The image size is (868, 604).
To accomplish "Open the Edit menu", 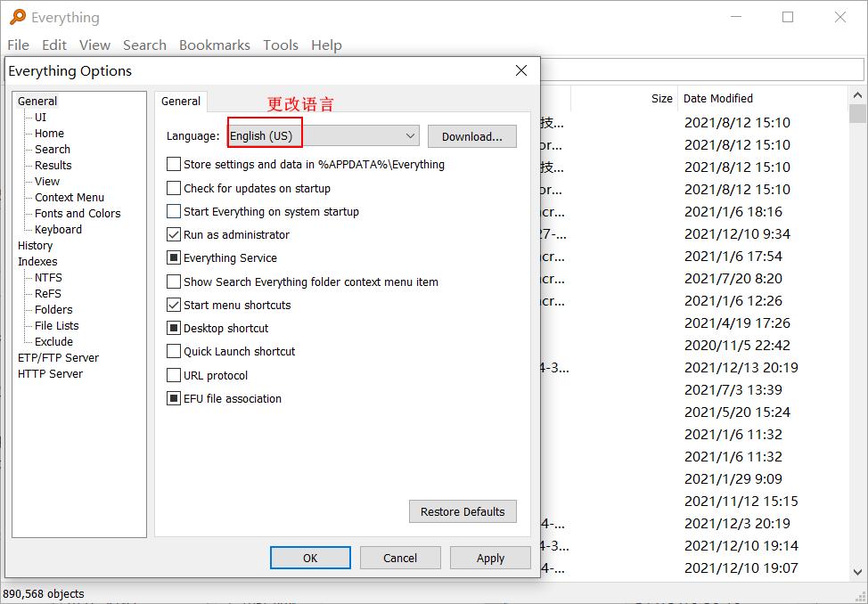I will 54,45.
